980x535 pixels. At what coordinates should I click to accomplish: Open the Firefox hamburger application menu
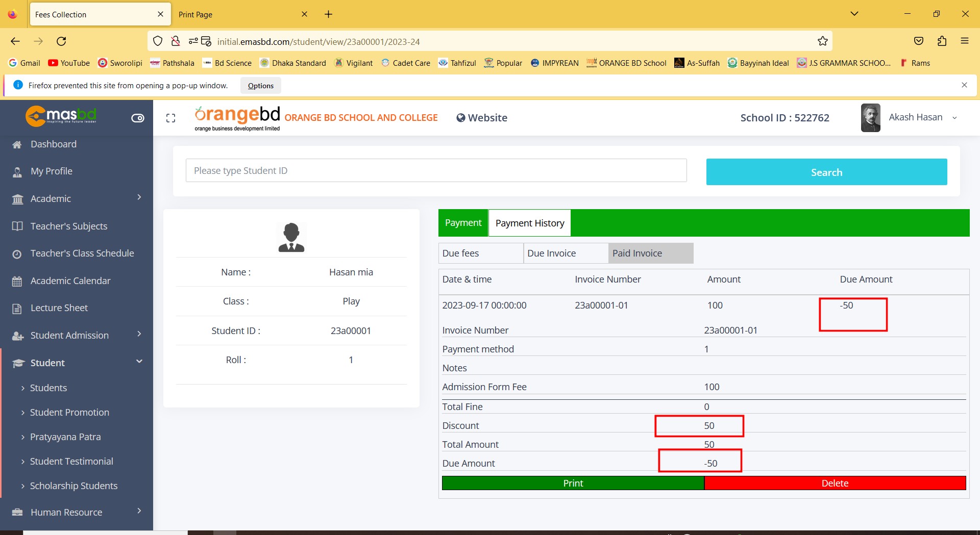(x=964, y=41)
